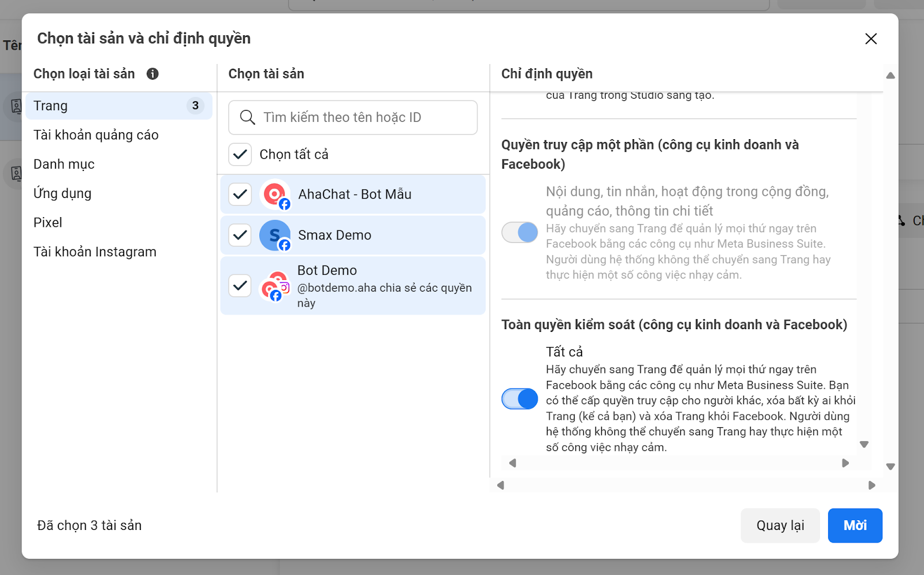
Task: Click the Chỉ định quyền column header
Action: (547, 74)
